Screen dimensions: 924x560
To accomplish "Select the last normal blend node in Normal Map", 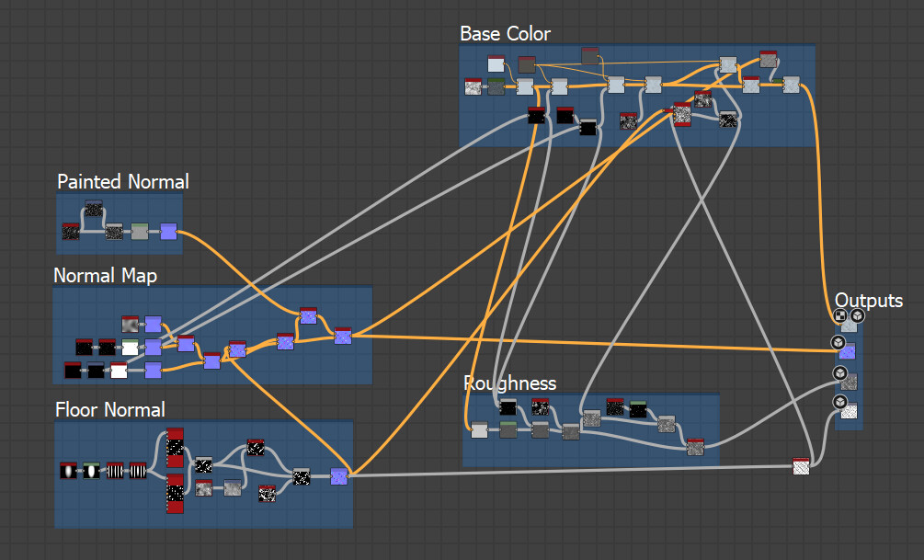I will click(343, 336).
